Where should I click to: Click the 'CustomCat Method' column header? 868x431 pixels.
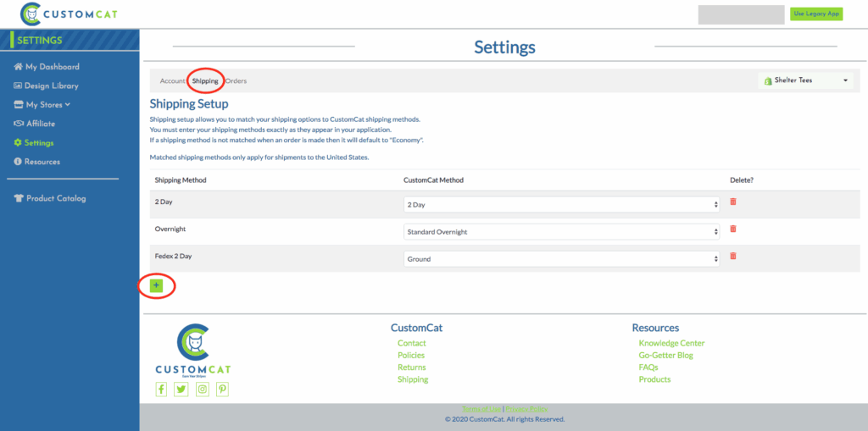point(433,180)
